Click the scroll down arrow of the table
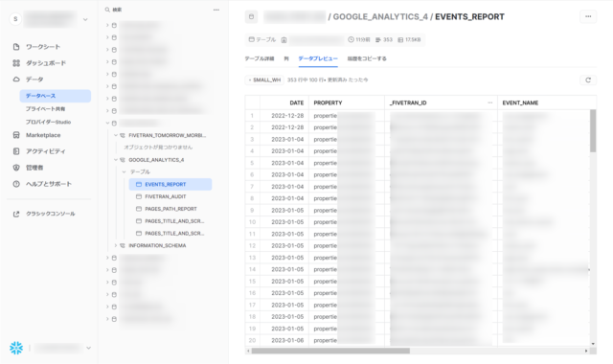 coord(593,344)
